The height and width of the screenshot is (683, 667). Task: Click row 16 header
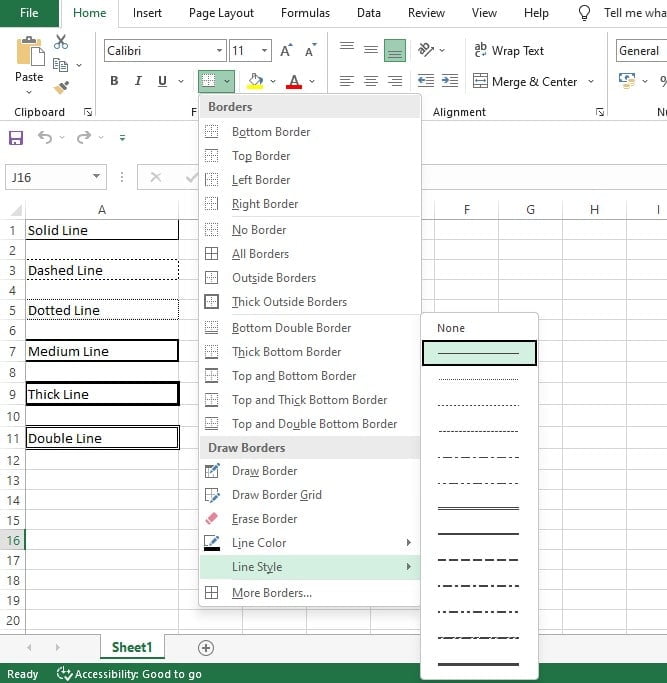click(13, 540)
